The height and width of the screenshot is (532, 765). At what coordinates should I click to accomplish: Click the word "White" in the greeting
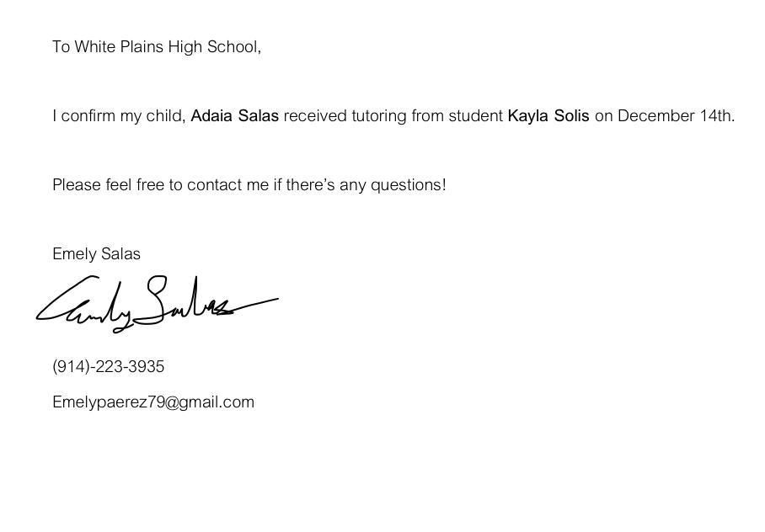(94, 47)
